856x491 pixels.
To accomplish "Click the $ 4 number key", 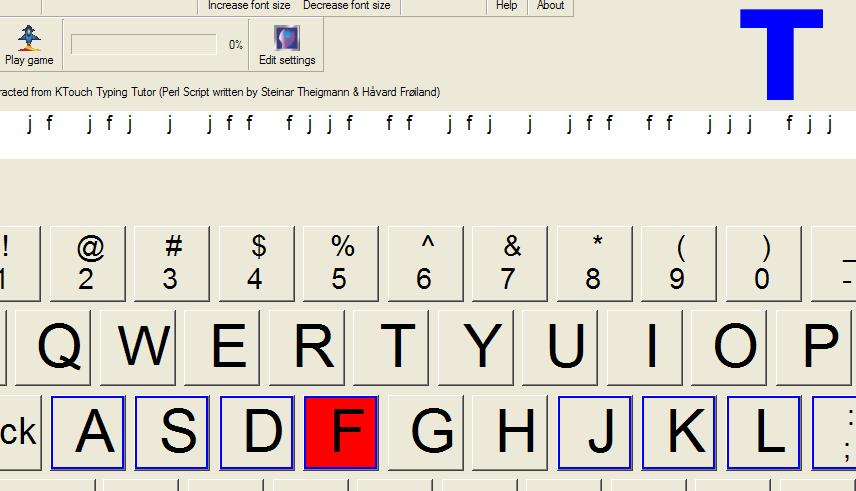I will (257, 264).
